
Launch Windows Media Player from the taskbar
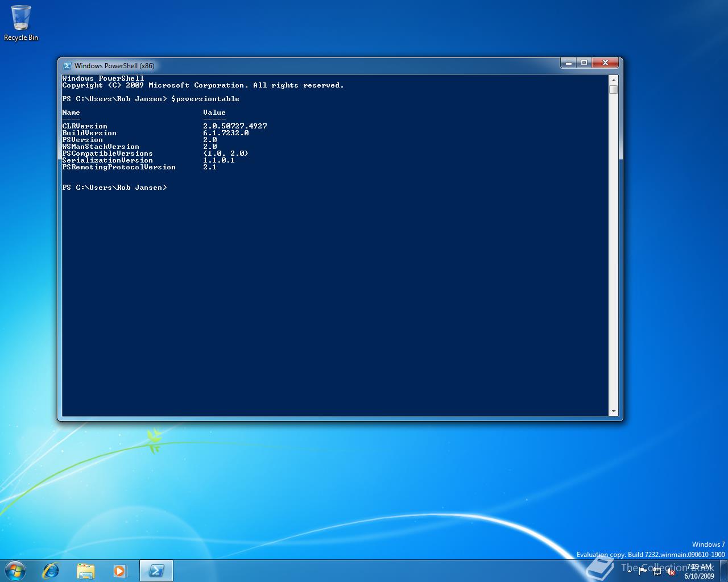120,571
